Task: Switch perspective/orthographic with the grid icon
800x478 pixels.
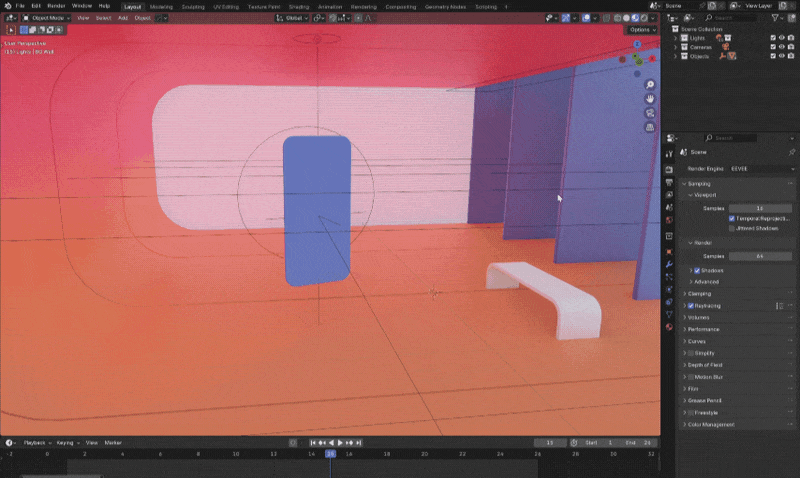Action: point(650,127)
